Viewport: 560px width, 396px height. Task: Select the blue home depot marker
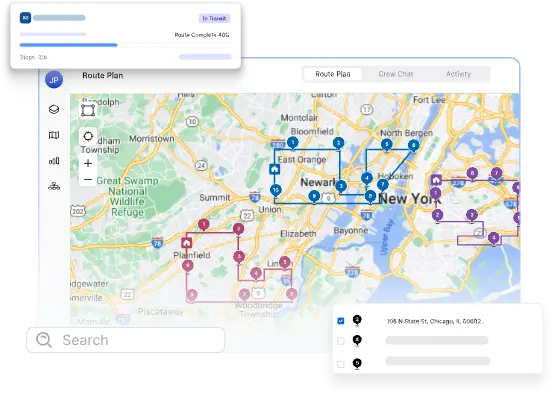(274, 169)
